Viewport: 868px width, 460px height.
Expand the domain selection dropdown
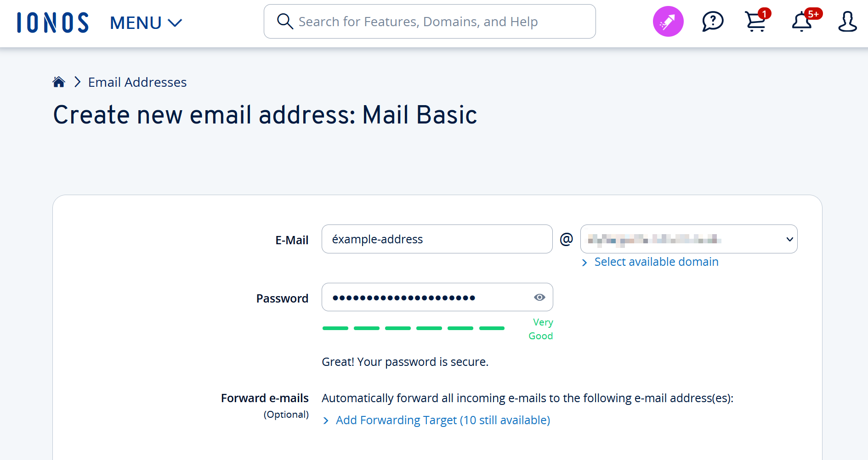coord(688,239)
